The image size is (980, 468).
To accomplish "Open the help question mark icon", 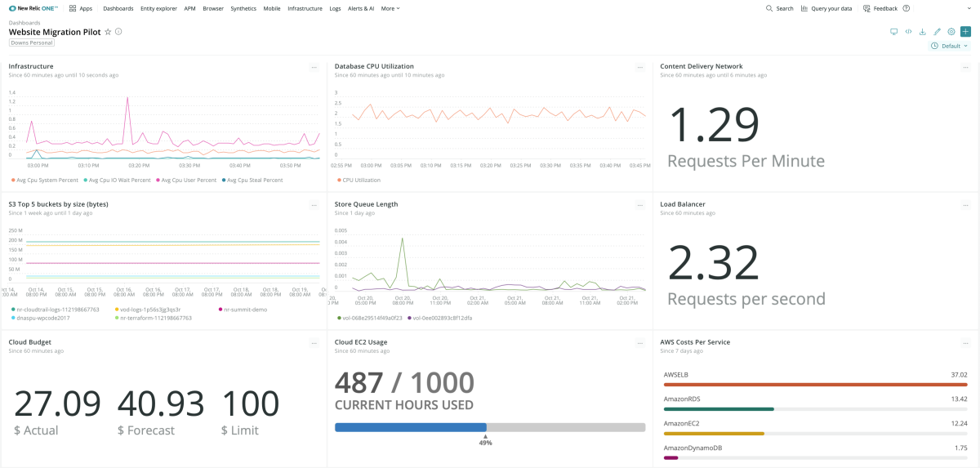I will click(906, 8).
